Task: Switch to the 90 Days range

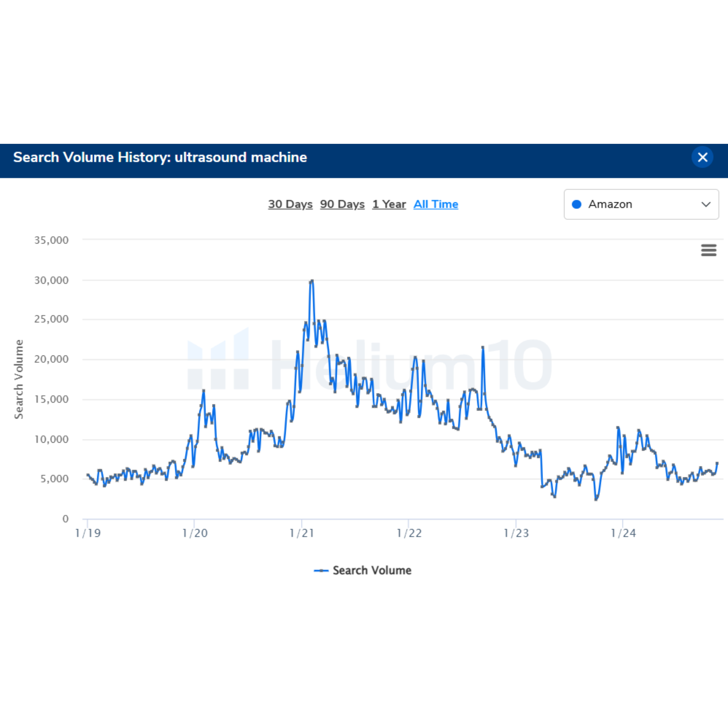Action: pos(342,204)
